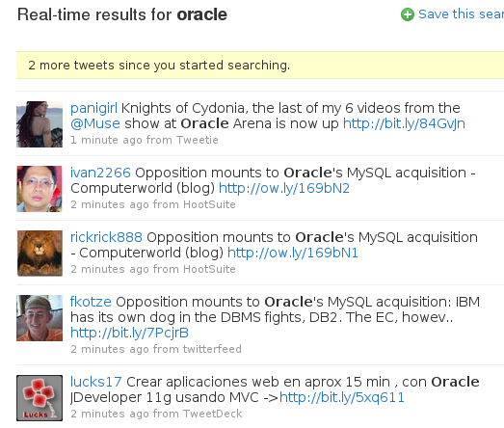Viewport: 504px width, 428px height.
Task: Follow the bit.ly/7PcjrB link
Action: [129, 333]
